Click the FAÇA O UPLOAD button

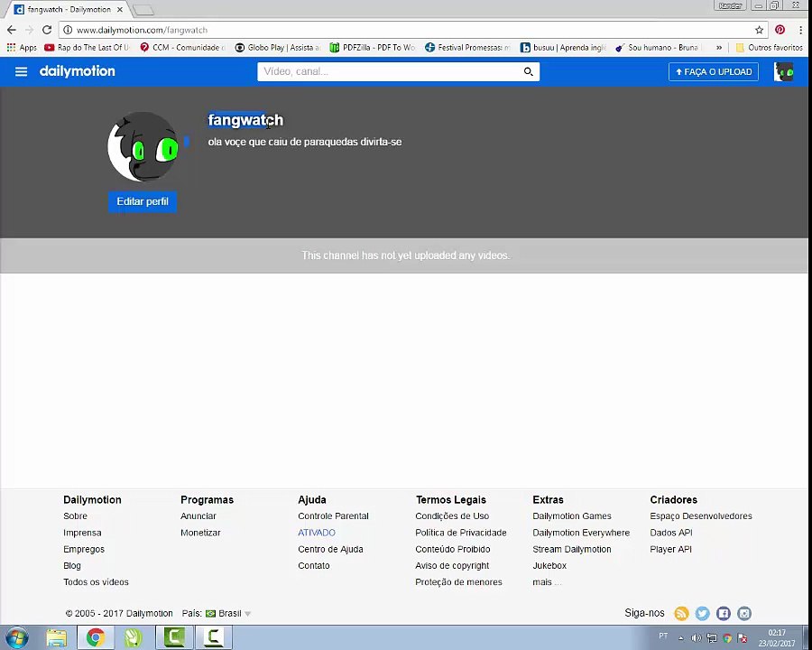pyautogui.click(x=714, y=71)
